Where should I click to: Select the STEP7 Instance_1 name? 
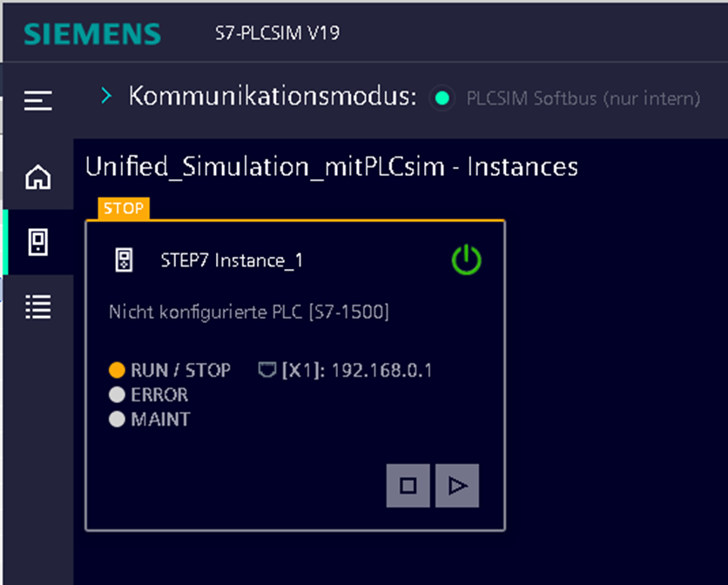[232, 260]
